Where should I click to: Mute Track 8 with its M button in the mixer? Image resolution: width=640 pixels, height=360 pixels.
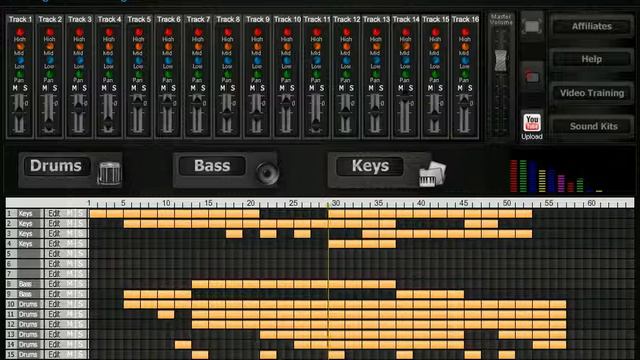tap(223, 88)
